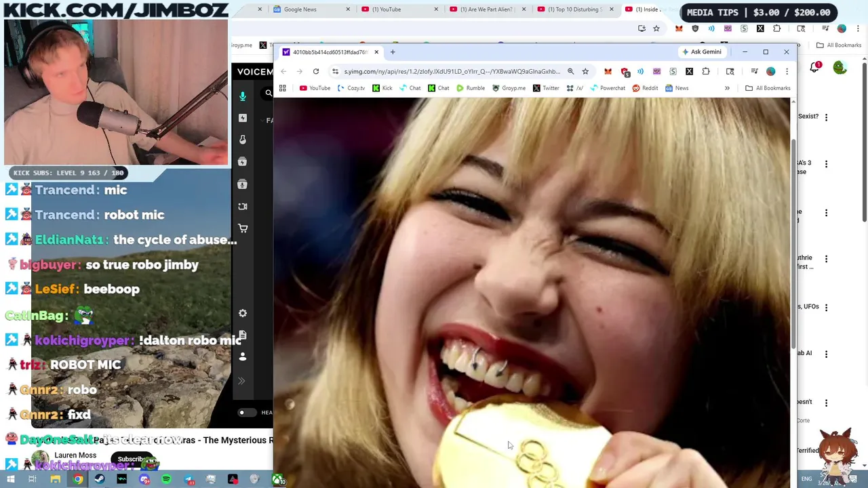Click front window vertical scrollbar

tap(793, 244)
